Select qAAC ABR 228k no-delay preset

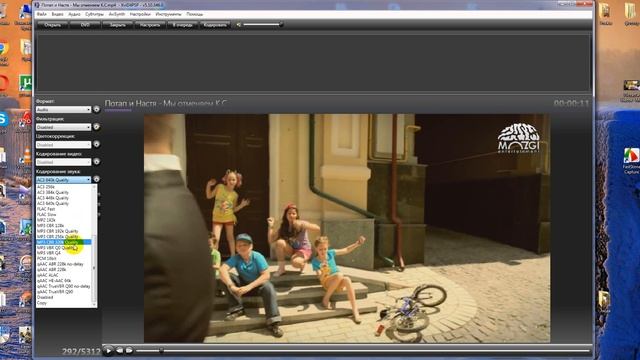(x=64, y=264)
